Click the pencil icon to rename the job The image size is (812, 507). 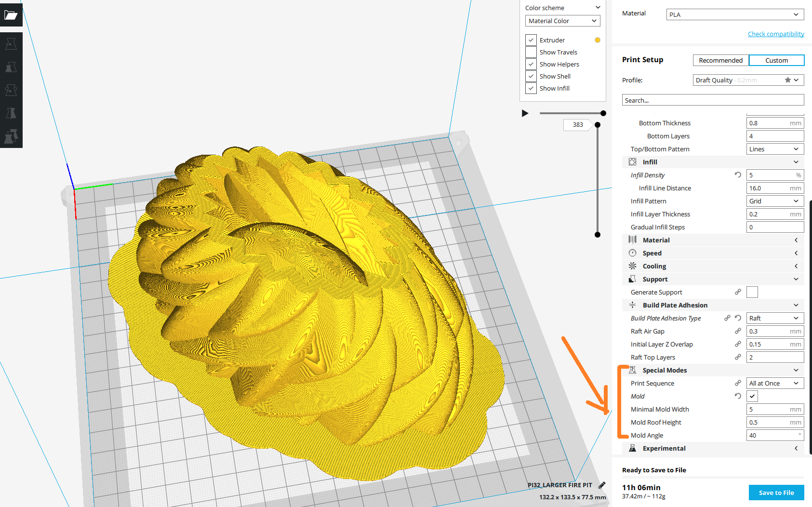click(602, 485)
